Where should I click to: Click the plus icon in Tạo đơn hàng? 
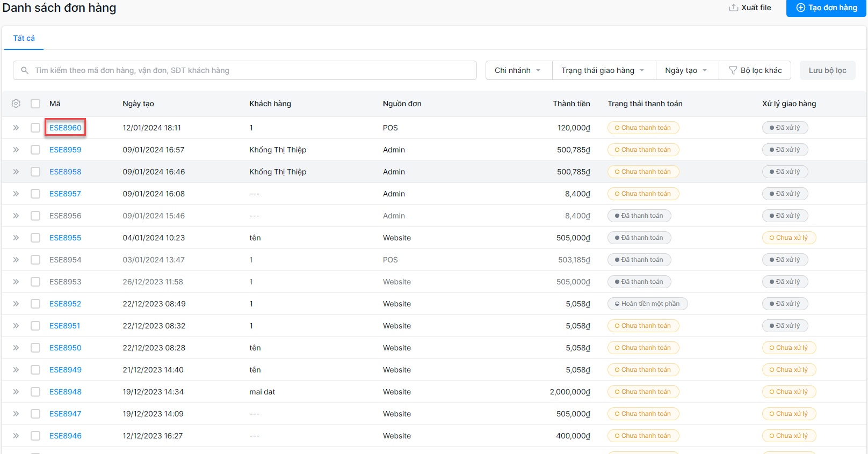[800, 8]
